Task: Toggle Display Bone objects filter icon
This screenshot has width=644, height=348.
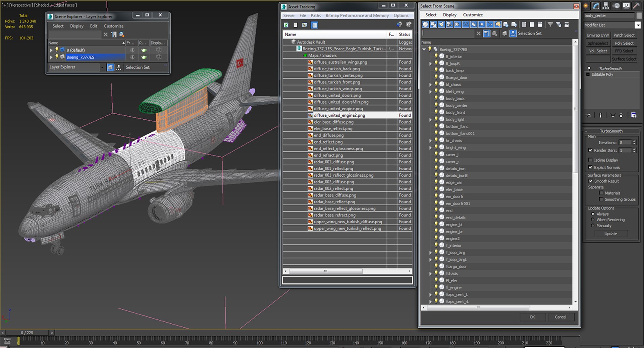Action: click(490, 24)
